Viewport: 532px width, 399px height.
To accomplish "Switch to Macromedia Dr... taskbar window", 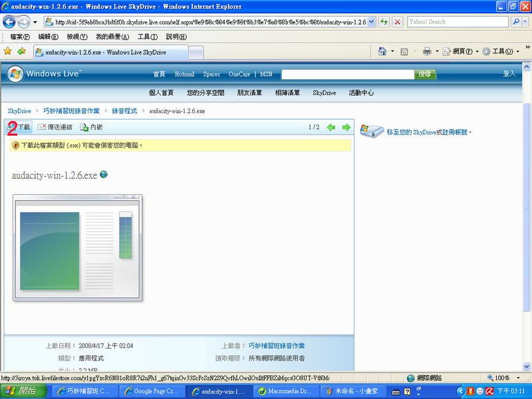I will (x=286, y=391).
